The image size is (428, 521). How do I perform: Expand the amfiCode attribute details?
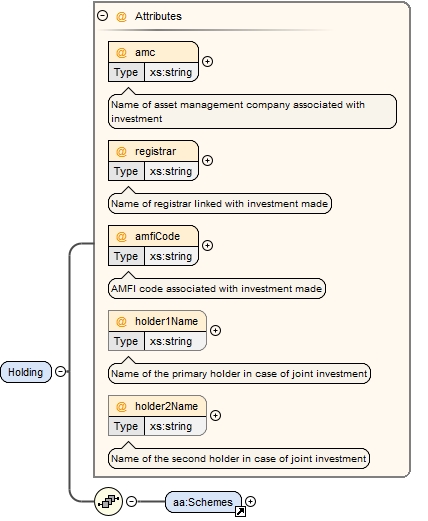tap(207, 246)
